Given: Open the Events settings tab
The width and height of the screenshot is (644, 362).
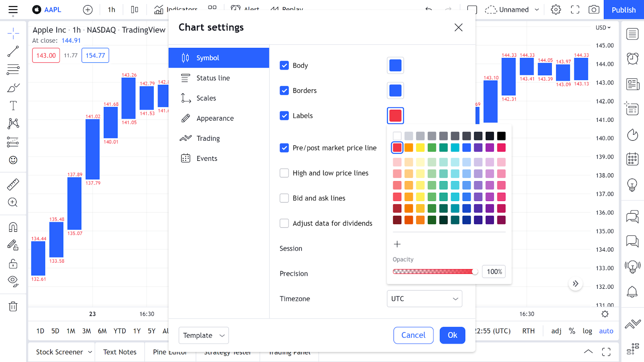Looking at the screenshot, I should point(219,158).
